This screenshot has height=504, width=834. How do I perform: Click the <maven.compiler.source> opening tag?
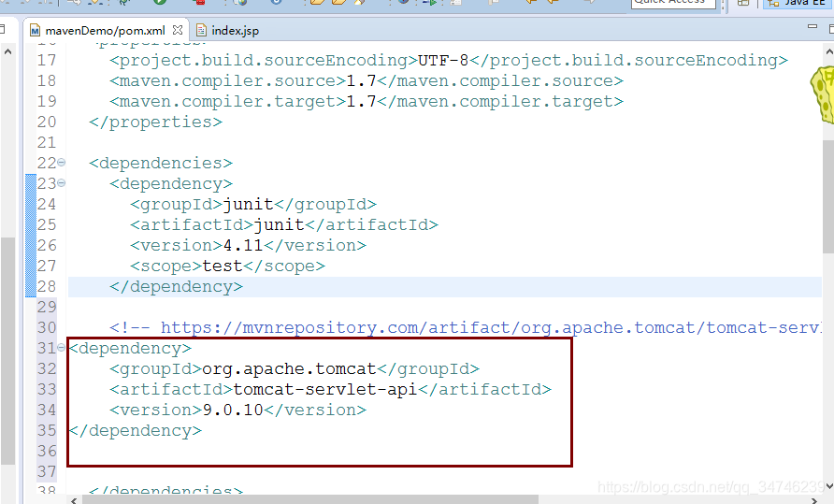(x=227, y=81)
